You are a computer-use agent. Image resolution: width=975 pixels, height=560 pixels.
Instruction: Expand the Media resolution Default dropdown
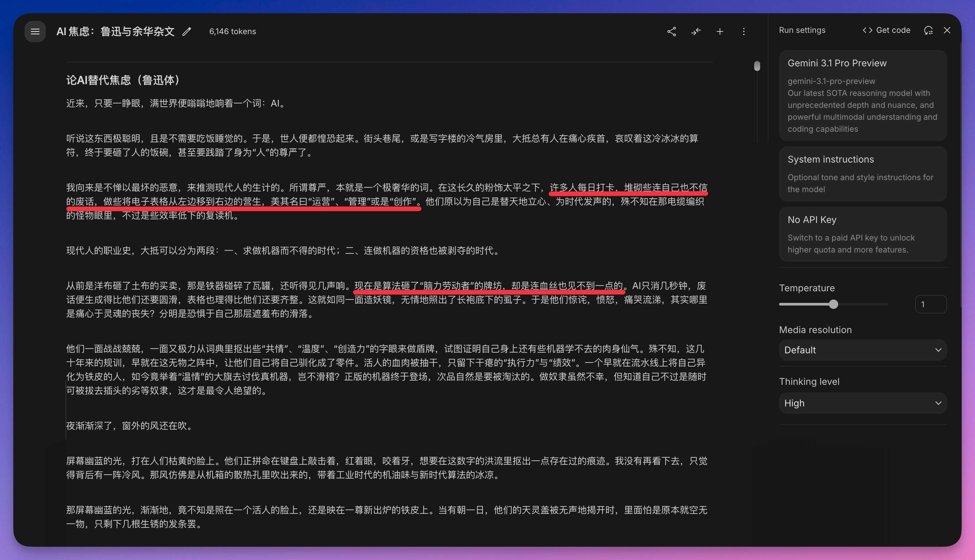pos(862,350)
